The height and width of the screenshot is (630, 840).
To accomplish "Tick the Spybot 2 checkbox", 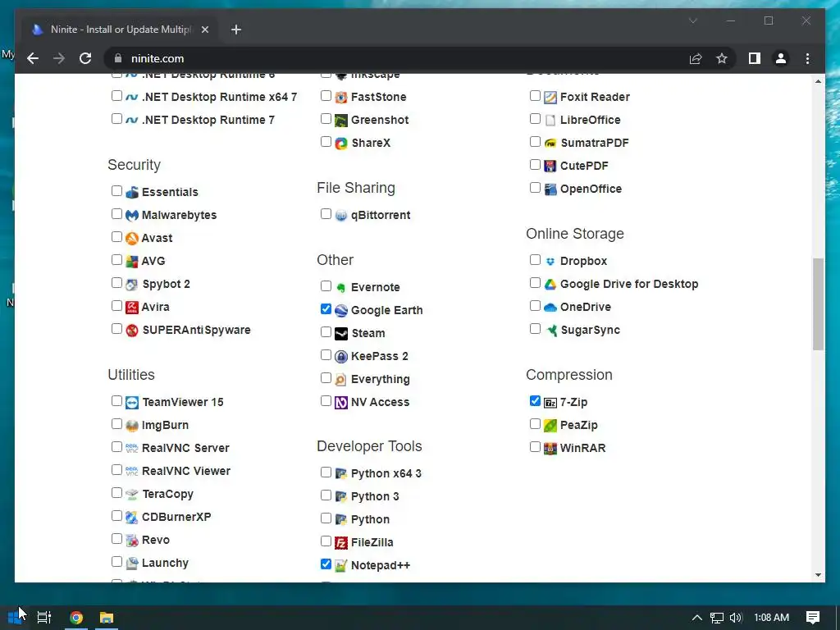I will [116, 283].
